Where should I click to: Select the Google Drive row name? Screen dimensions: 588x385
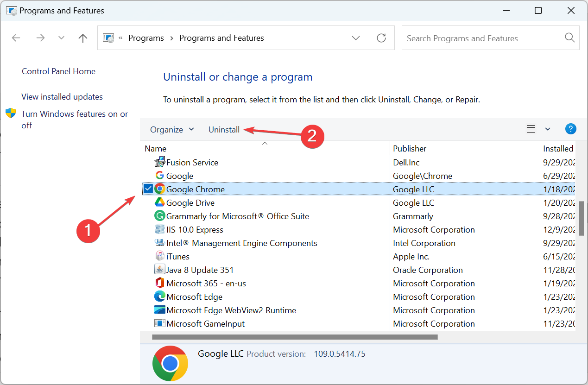pos(190,203)
